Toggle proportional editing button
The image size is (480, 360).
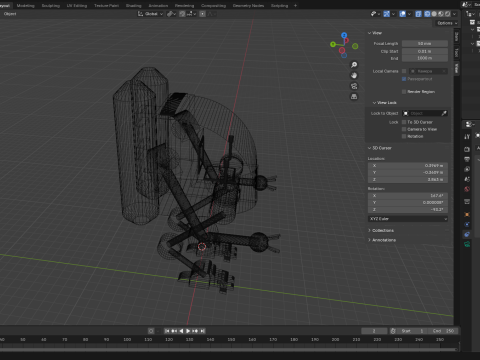point(202,14)
